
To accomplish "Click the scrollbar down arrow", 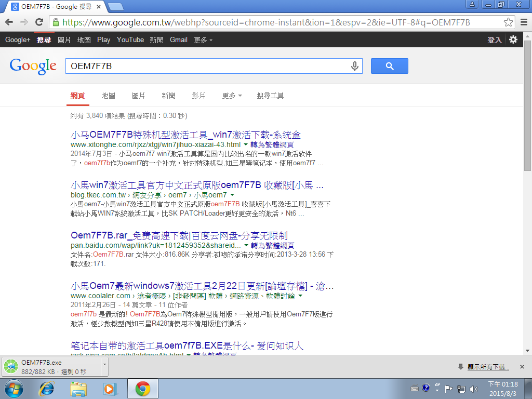I will pos(528,351).
